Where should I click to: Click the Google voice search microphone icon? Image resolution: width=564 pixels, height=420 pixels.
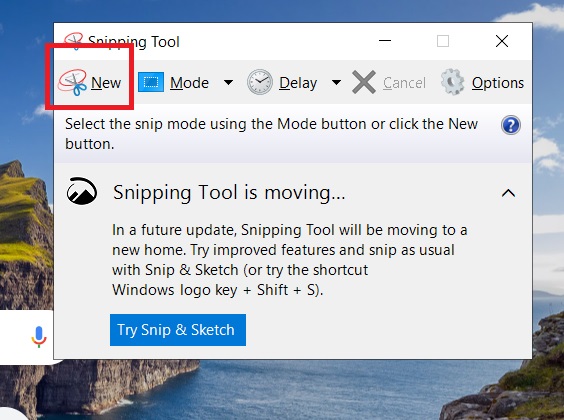(x=39, y=337)
